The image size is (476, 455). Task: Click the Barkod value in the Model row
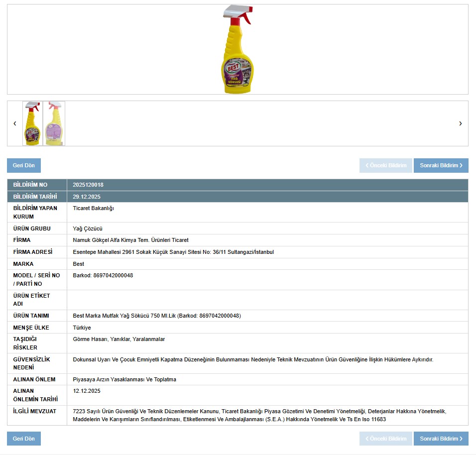click(x=103, y=275)
